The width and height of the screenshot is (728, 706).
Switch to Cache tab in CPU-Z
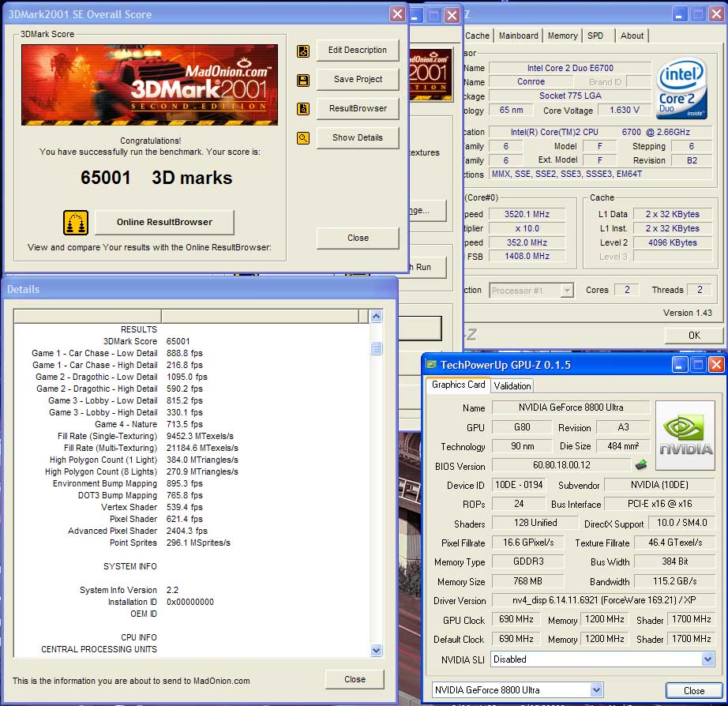(477, 36)
